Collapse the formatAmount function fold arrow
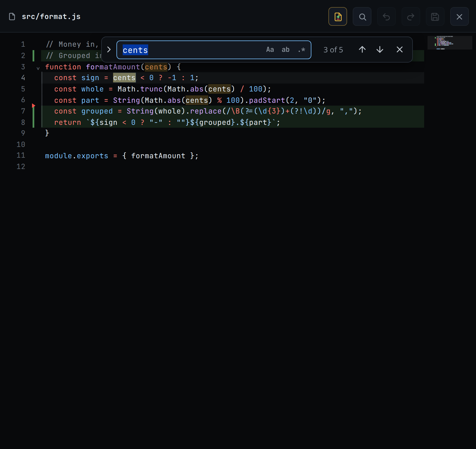The image size is (476, 449). pyautogui.click(x=38, y=68)
